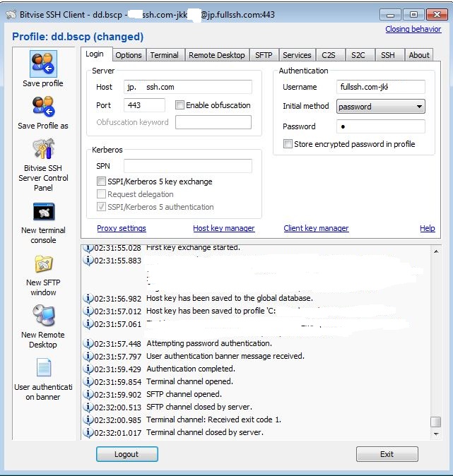The height and width of the screenshot is (476, 453).
Task: View User authentication banner document icon
Action: (44, 367)
